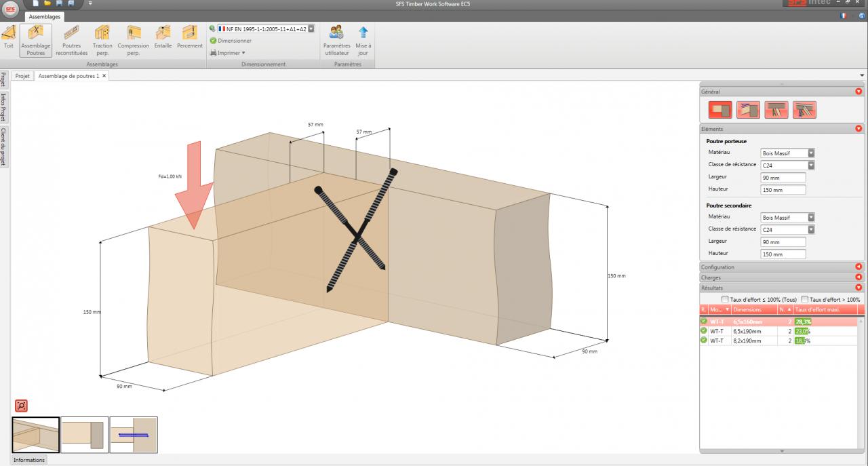Sort results by N. column header

(785, 309)
